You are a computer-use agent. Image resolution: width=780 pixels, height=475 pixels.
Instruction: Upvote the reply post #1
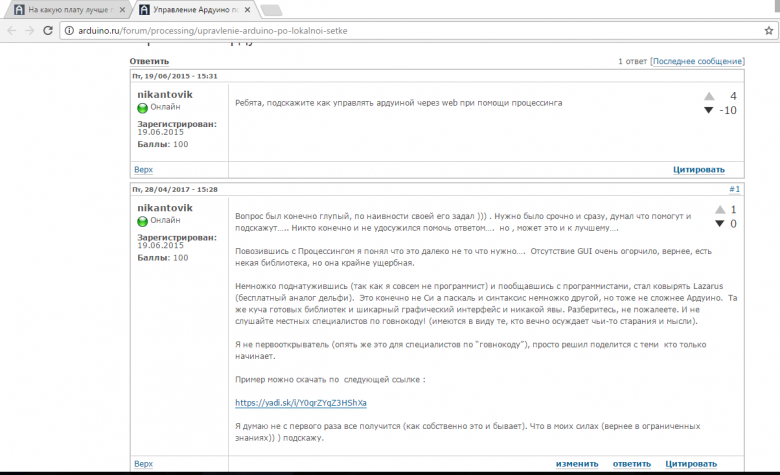click(x=720, y=210)
